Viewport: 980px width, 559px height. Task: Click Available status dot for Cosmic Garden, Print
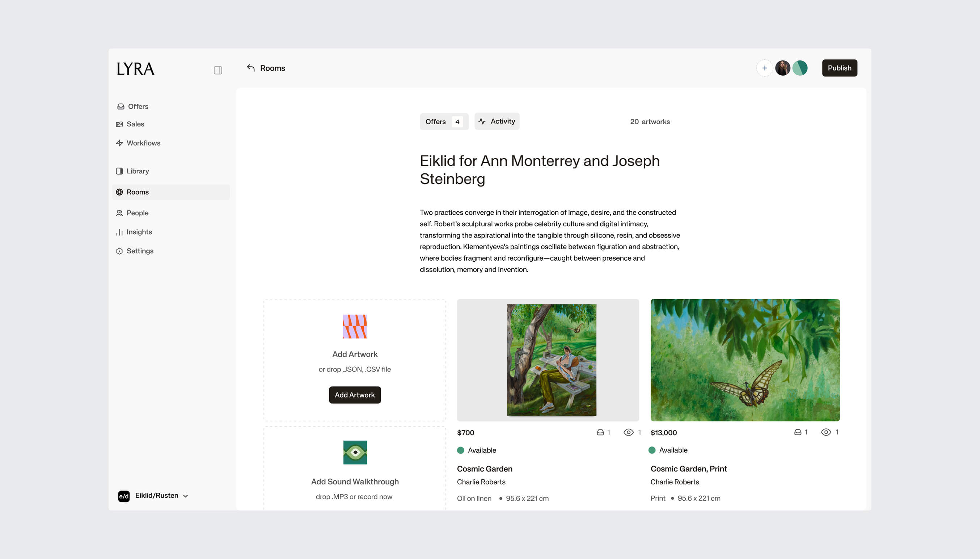click(x=652, y=450)
